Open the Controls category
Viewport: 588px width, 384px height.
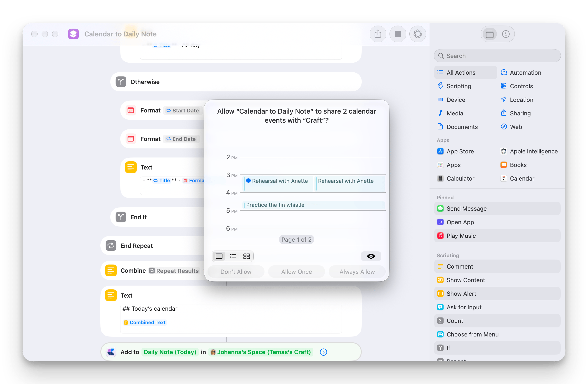tap(517, 86)
